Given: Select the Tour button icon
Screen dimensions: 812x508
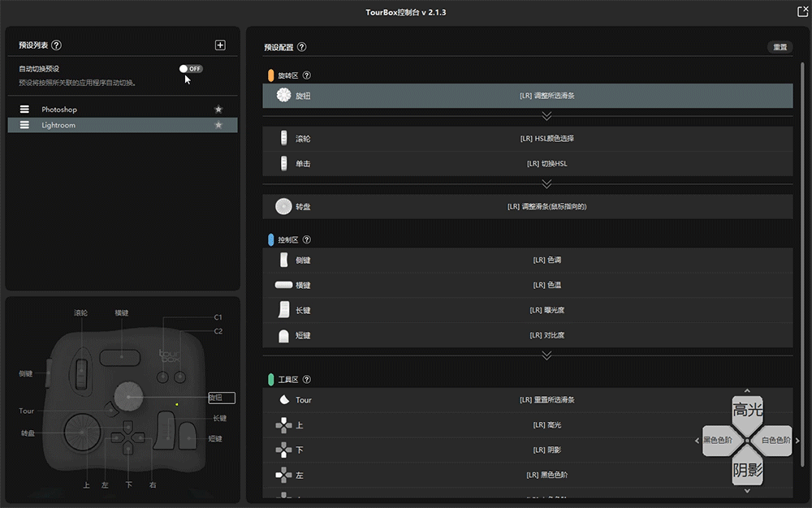Looking at the screenshot, I should (284, 399).
